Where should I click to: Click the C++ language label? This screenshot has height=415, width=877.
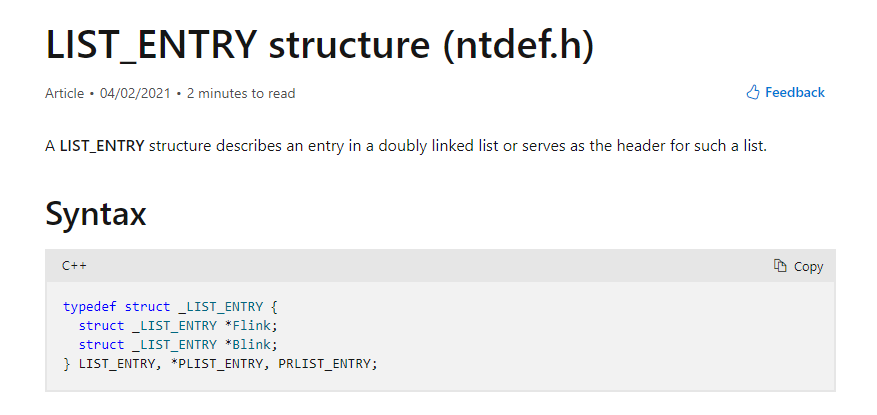click(x=74, y=266)
